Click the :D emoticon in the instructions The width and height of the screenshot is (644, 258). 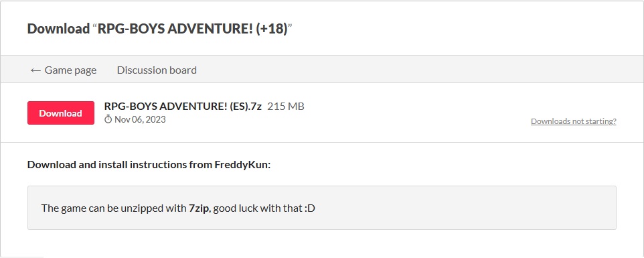[x=310, y=208]
